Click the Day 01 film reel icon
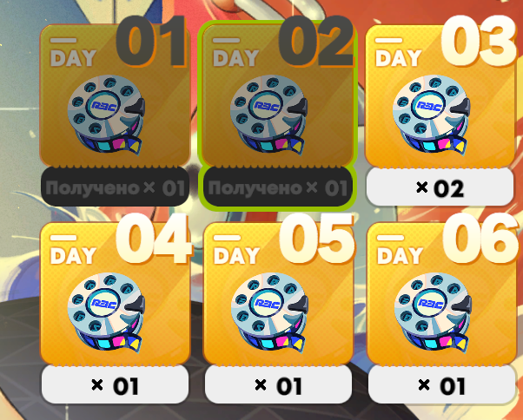 click(x=106, y=115)
